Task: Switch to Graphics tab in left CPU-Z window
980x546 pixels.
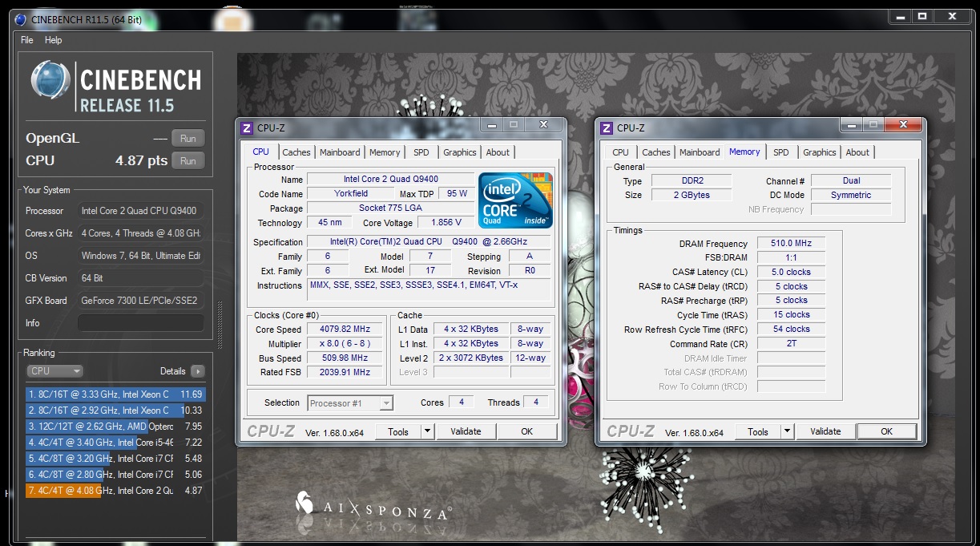Action: coord(460,152)
